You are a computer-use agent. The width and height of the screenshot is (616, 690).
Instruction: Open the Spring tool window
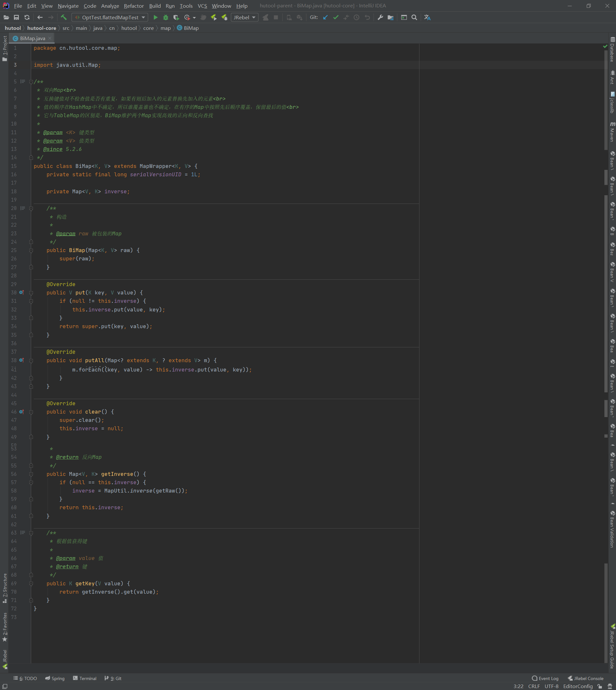point(55,678)
